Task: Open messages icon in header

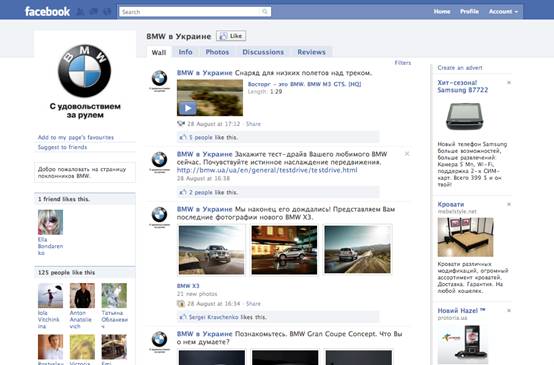Action: 94,12
